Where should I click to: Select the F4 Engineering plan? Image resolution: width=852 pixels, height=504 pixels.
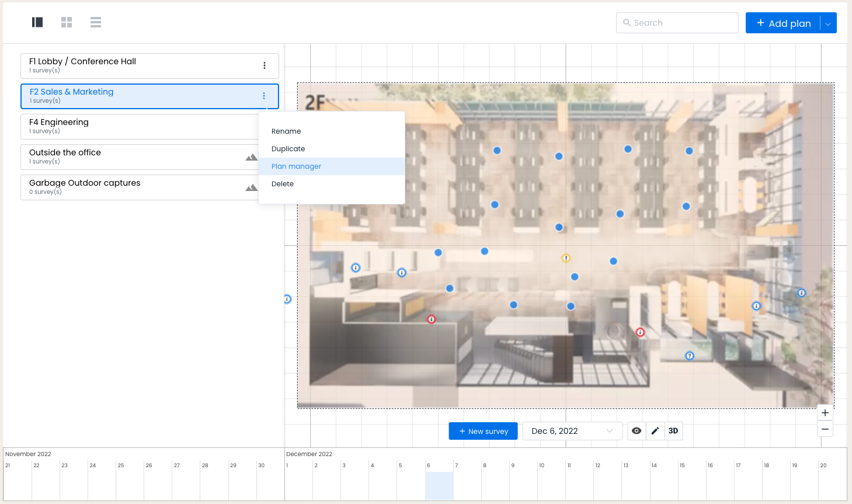[140, 126]
